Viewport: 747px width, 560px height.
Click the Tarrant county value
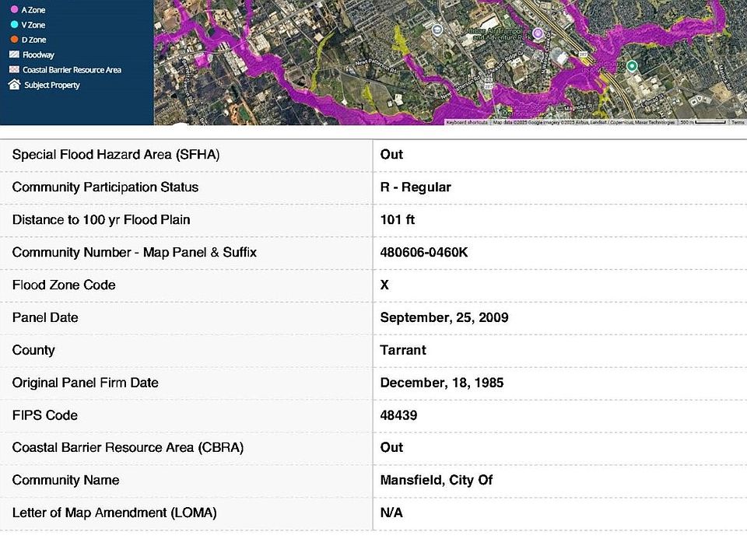pos(403,351)
